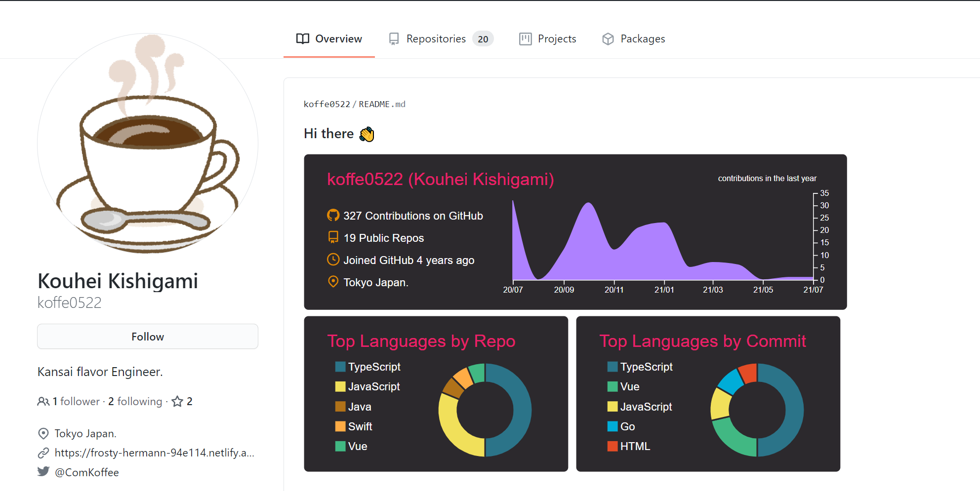The height and width of the screenshot is (491, 980).
Task: Click the JavaScript swatch in Languages by Repo
Action: pos(340,386)
